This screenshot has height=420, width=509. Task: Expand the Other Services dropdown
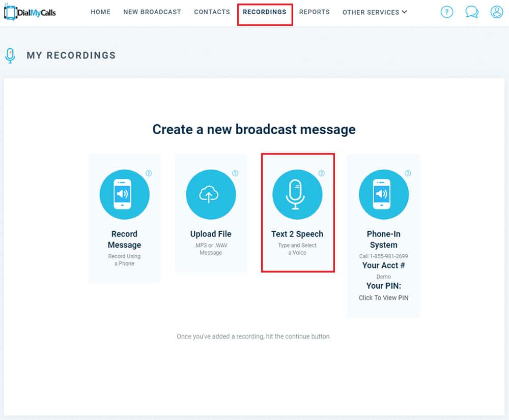[375, 12]
